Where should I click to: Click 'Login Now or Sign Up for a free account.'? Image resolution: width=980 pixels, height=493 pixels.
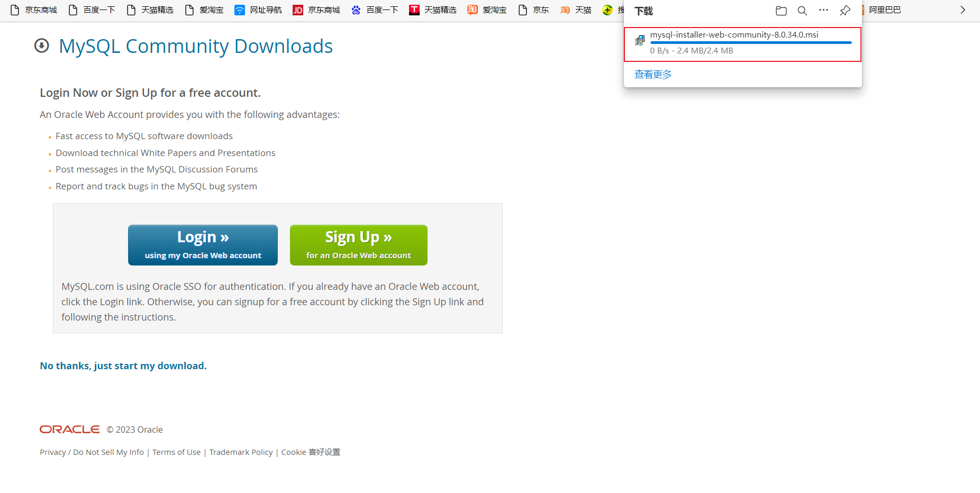click(150, 93)
